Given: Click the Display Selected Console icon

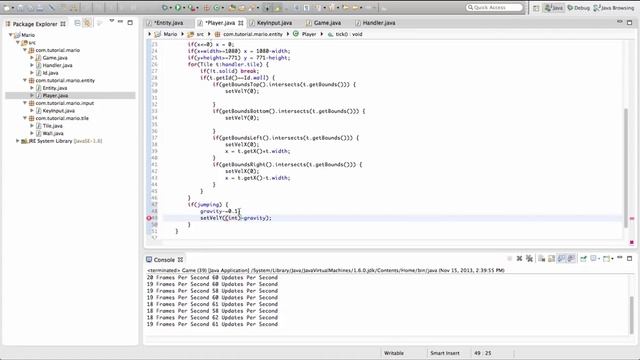Looking at the screenshot, I should click(x=594, y=259).
